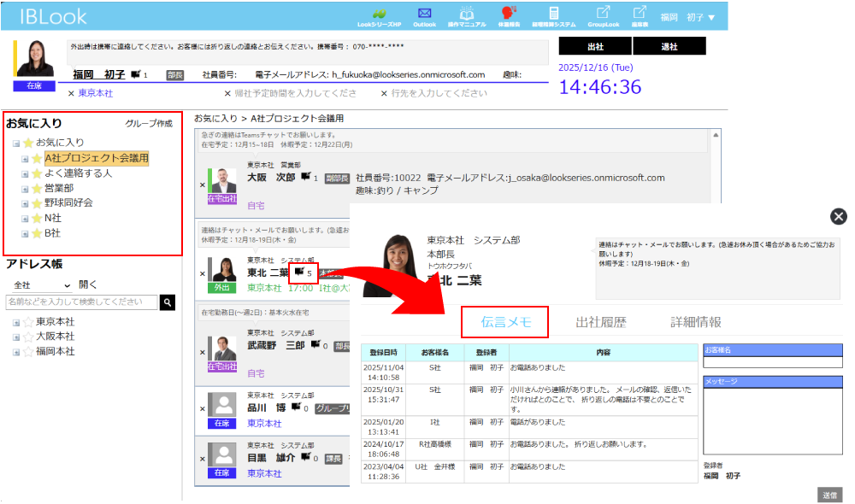Image resolution: width=855 pixels, height=504 pixels.
Task: Toggle favorite star for 東京本社 in address book
Action: [28, 322]
